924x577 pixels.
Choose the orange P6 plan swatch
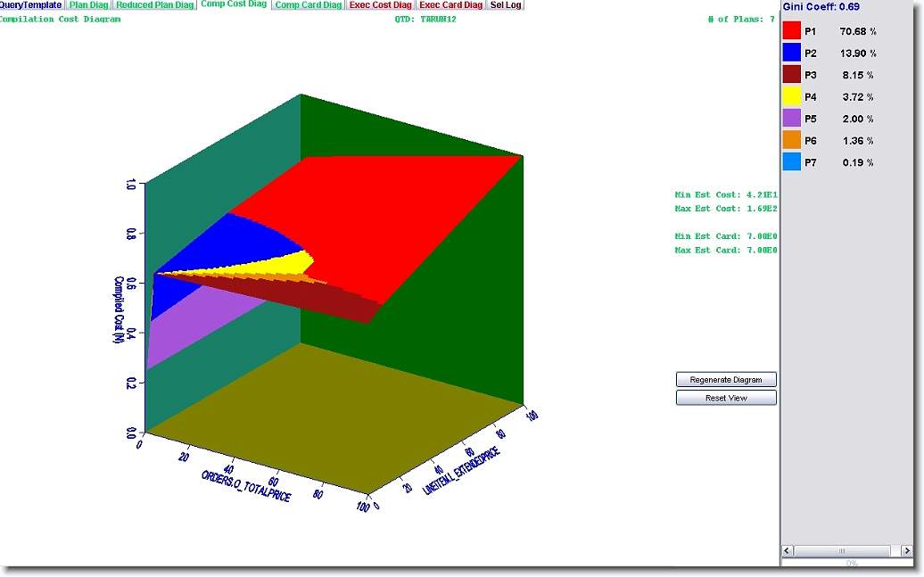[x=791, y=141]
